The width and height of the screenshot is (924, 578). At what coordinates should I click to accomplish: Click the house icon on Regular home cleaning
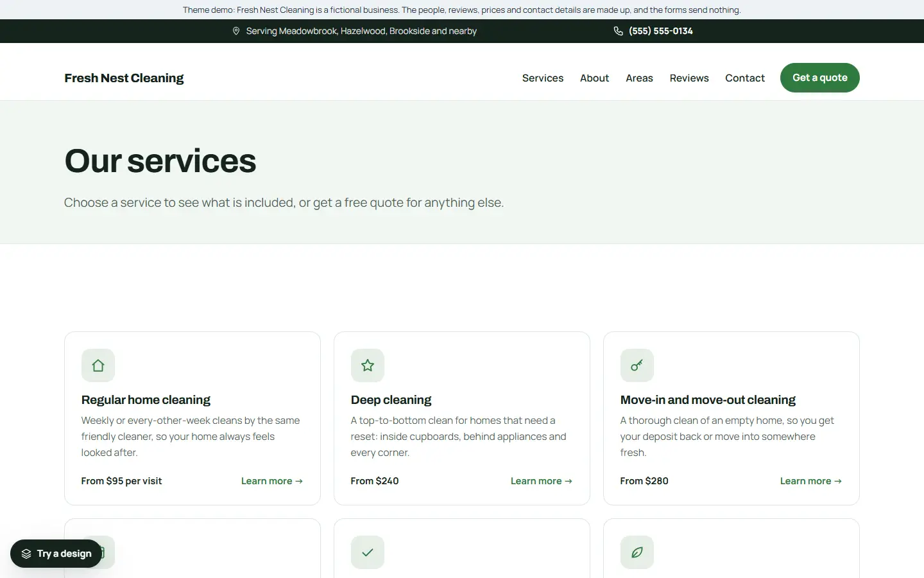[x=98, y=365]
